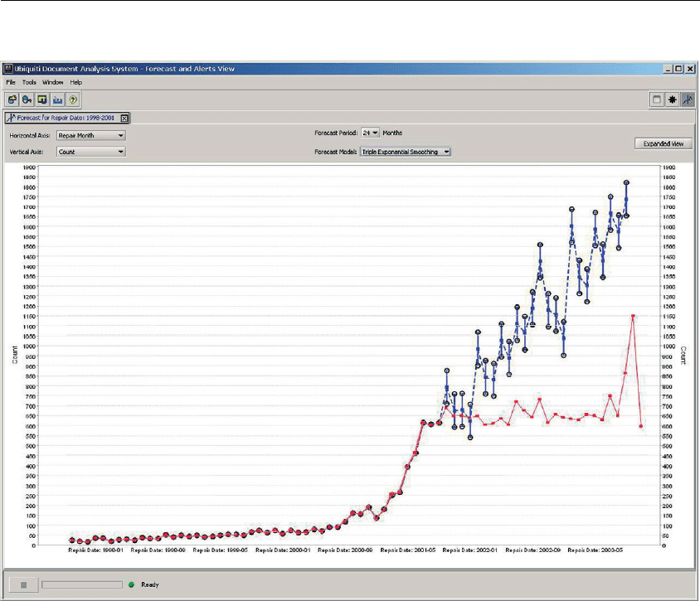The image size is (700, 601).
Task: Open the Vertical Axis Count dropdown
Action: pyautogui.click(x=91, y=152)
